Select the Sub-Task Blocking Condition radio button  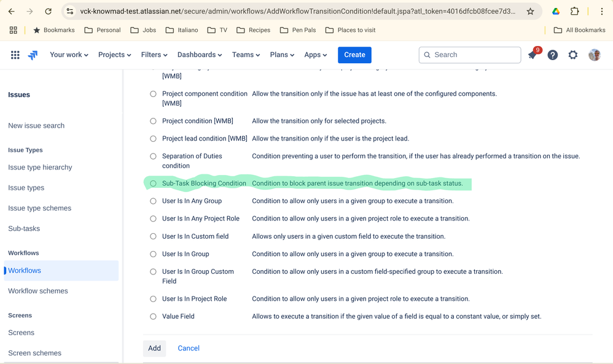tap(153, 182)
